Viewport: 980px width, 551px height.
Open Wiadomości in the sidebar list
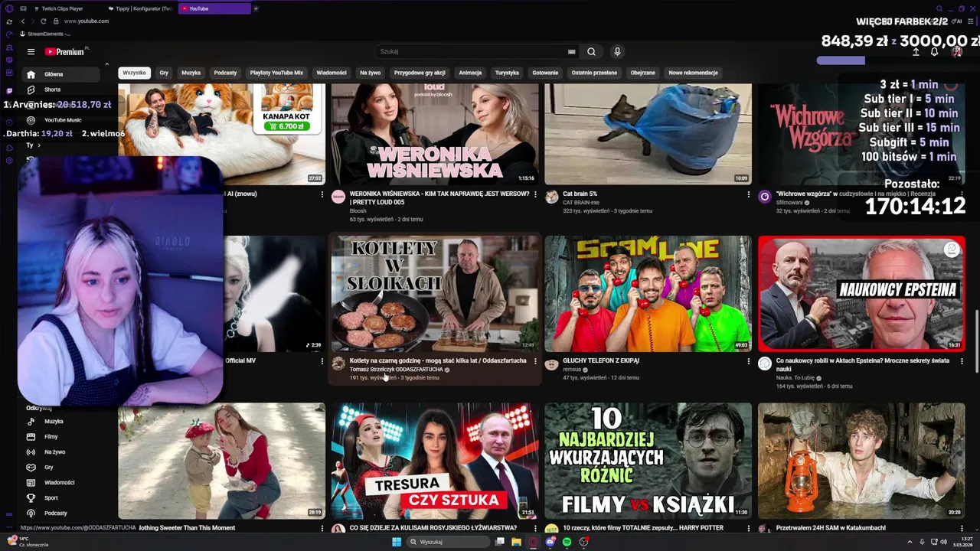[x=60, y=483]
